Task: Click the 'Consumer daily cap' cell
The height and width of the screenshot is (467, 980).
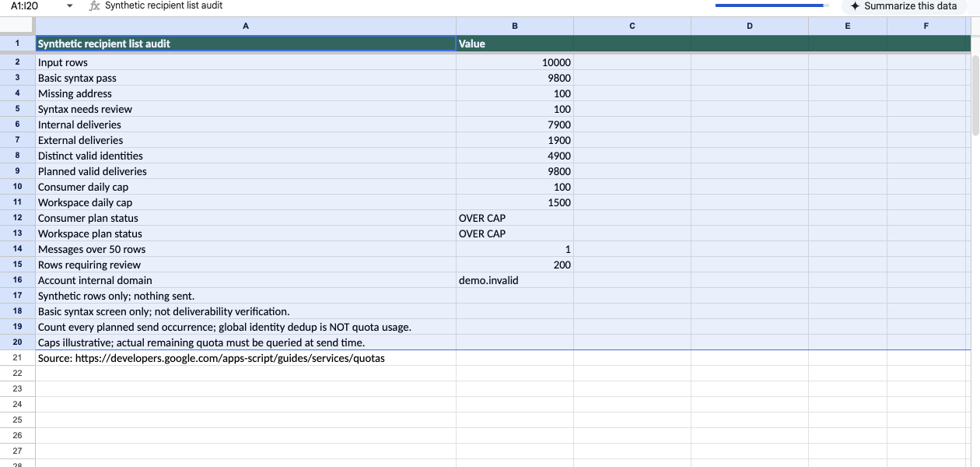Action: (246, 187)
